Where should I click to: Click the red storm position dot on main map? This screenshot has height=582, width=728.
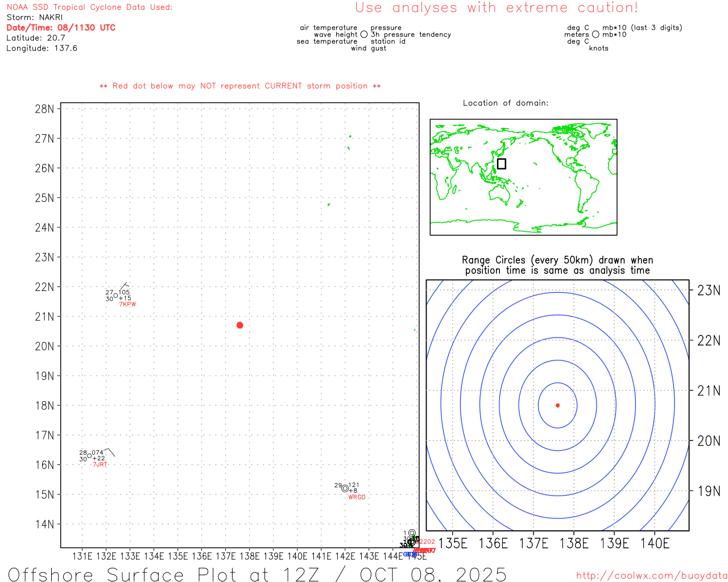tap(240, 325)
